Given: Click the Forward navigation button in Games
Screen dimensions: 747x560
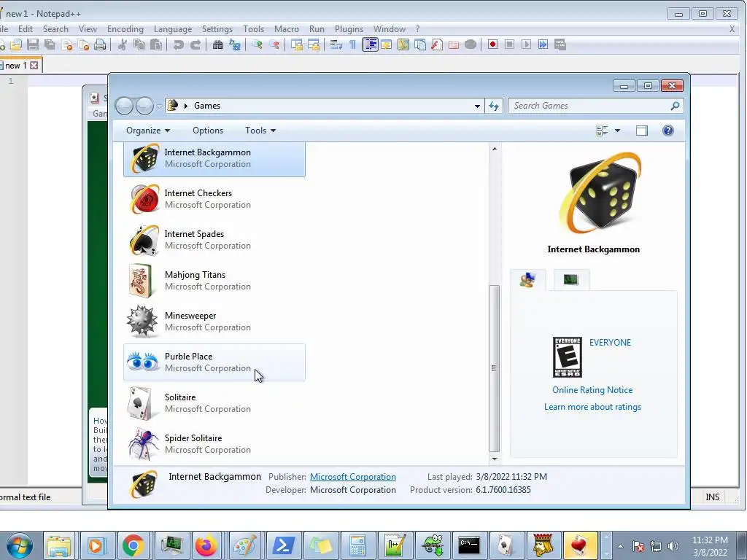Looking at the screenshot, I should pyautogui.click(x=144, y=106).
